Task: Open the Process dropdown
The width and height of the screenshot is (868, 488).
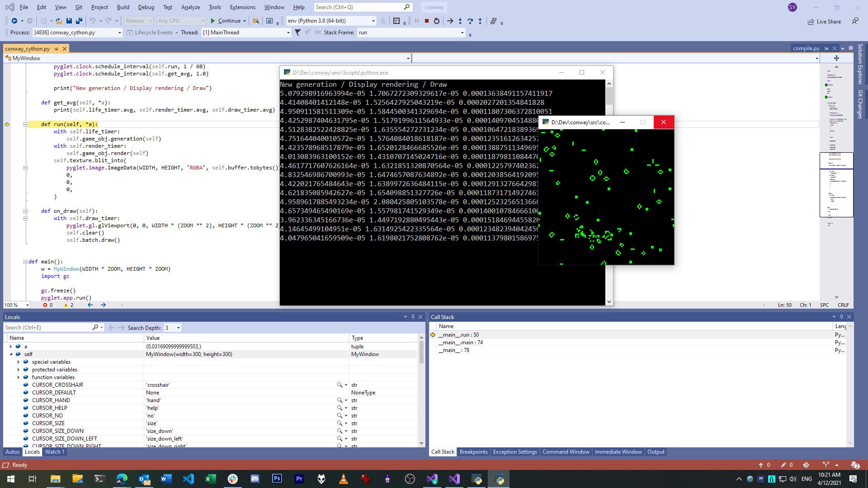Action: (119, 33)
